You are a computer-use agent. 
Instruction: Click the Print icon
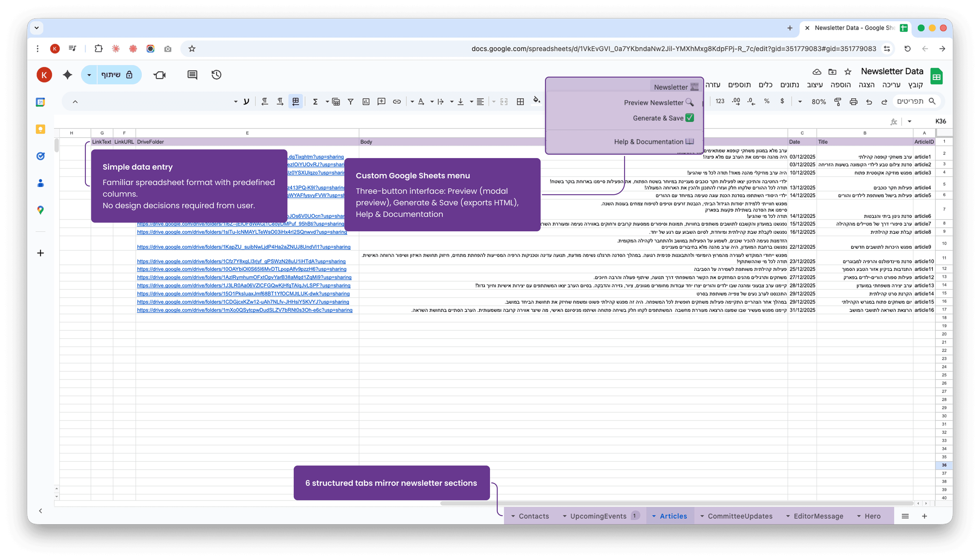click(853, 101)
